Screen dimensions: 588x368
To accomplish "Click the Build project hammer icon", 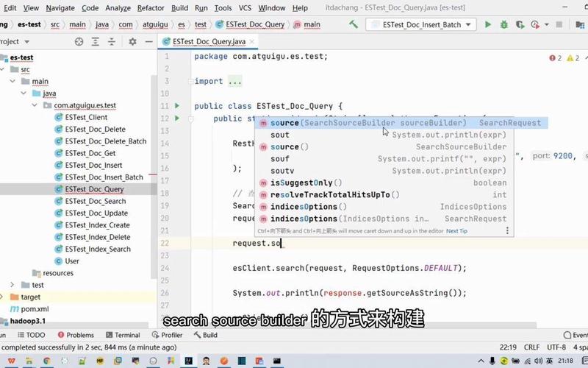I will point(354,24).
